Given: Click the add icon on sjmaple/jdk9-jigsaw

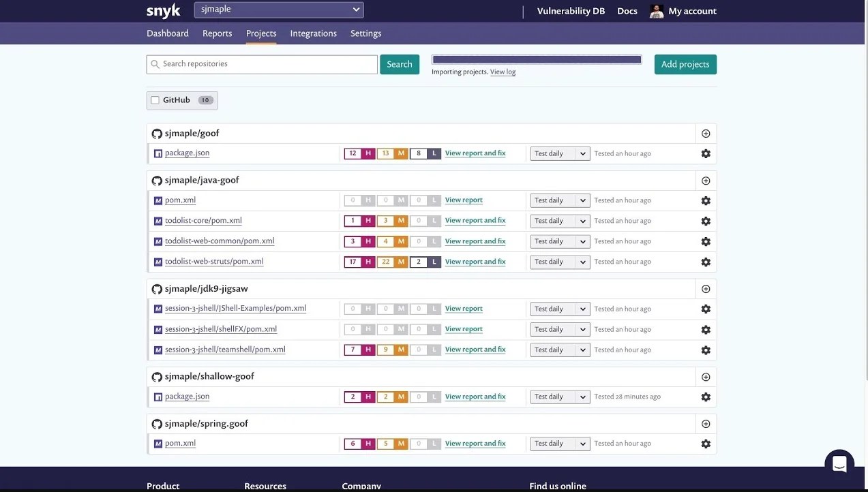Looking at the screenshot, I should pos(705,288).
